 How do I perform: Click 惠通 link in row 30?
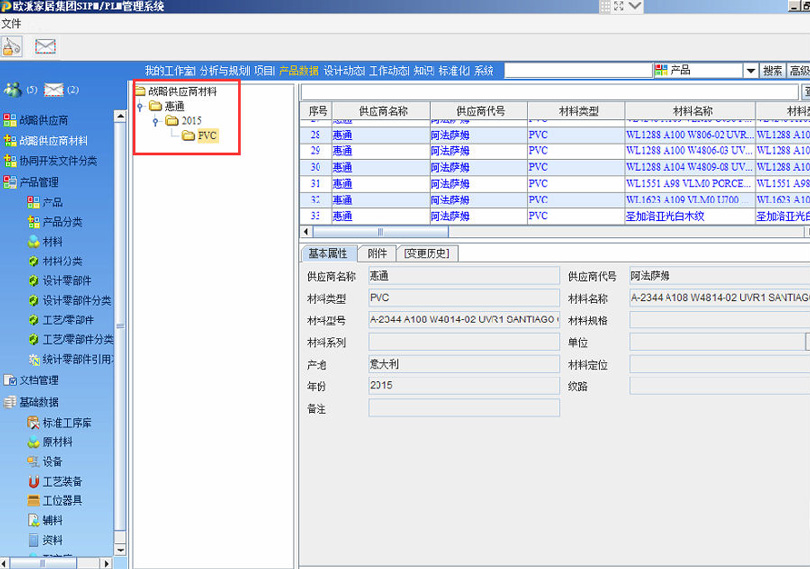pos(342,167)
